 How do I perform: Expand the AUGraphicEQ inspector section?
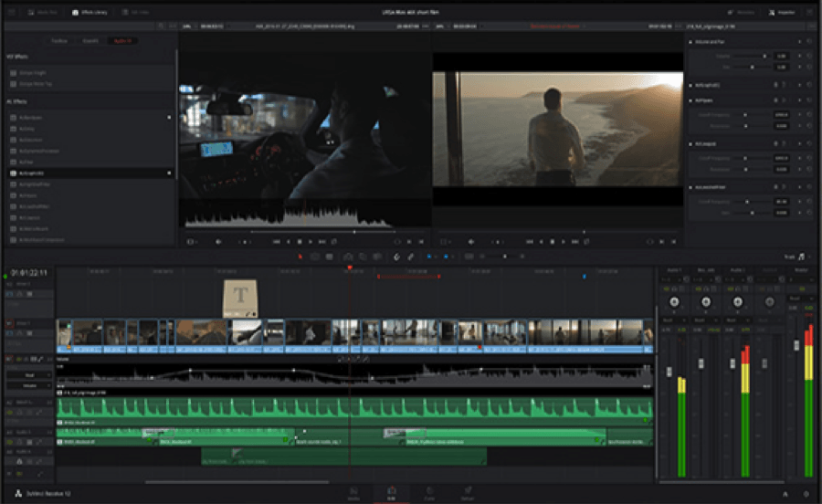tap(690, 85)
